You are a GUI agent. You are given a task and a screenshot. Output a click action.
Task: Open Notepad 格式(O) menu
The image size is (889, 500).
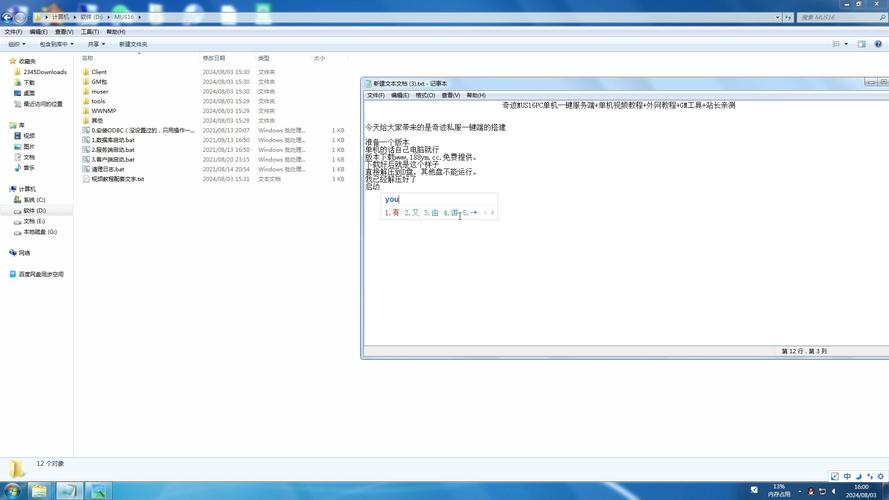tap(425, 95)
